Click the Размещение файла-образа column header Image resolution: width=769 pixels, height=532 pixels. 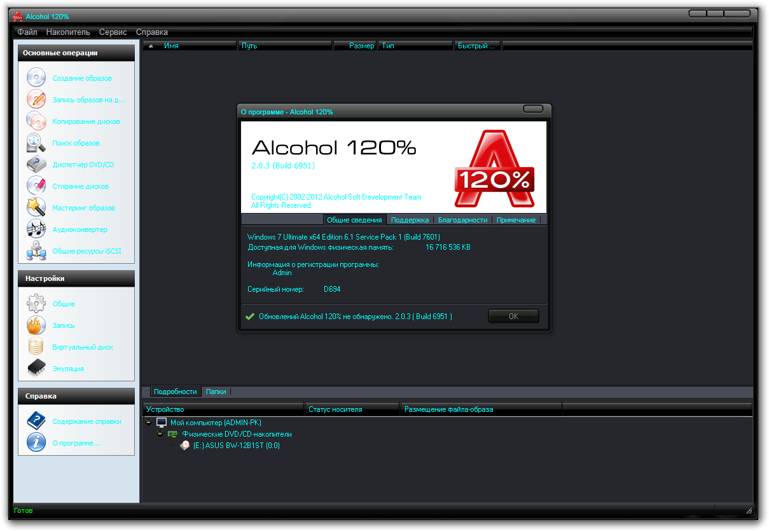coord(481,409)
